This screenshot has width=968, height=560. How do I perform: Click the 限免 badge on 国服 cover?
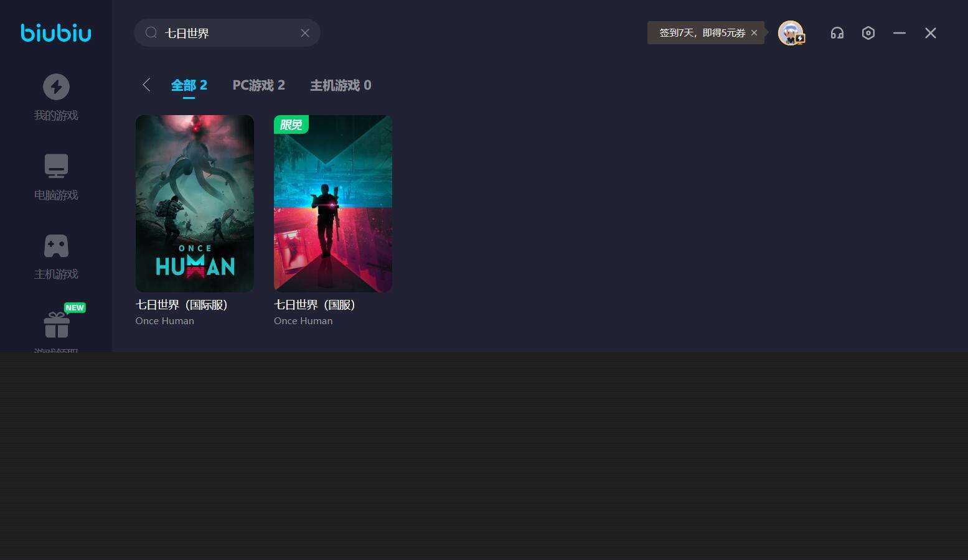tap(291, 124)
